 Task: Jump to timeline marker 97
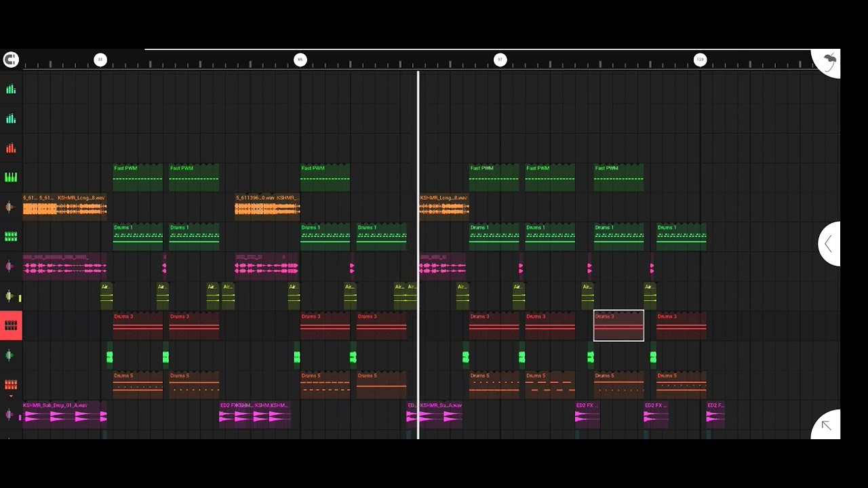[500, 60]
